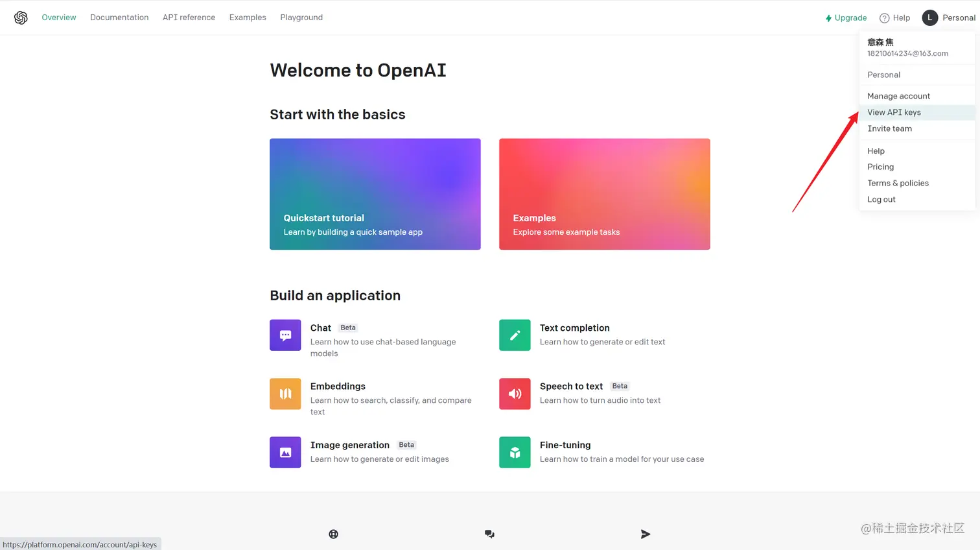
Task: Open the Embeddings title link
Action: (338, 386)
